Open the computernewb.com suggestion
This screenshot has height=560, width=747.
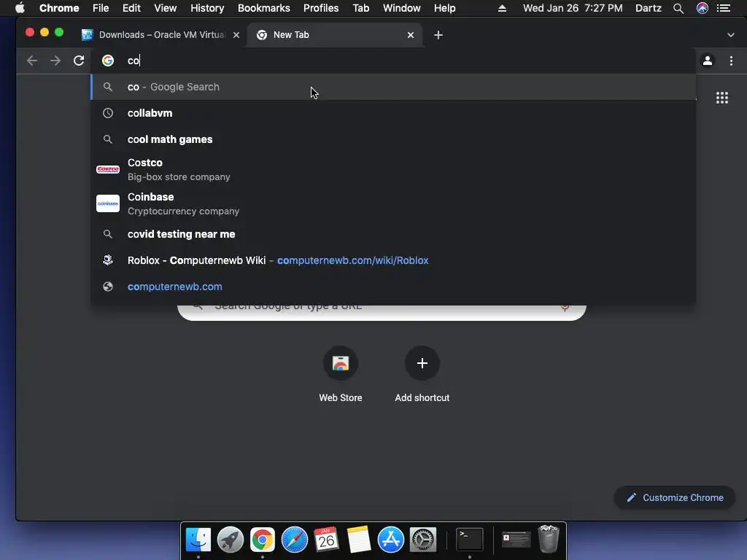393,287
